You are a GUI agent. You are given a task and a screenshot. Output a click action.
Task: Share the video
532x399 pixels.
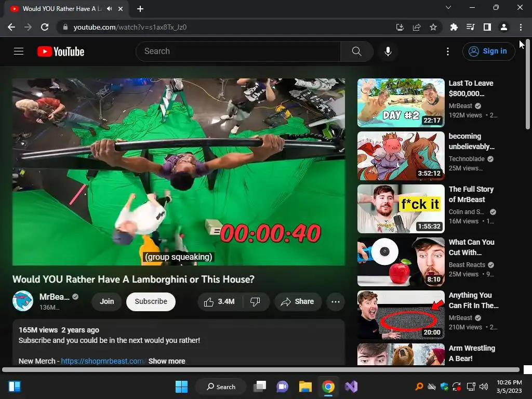pyautogui.click(x=298, y=302)
